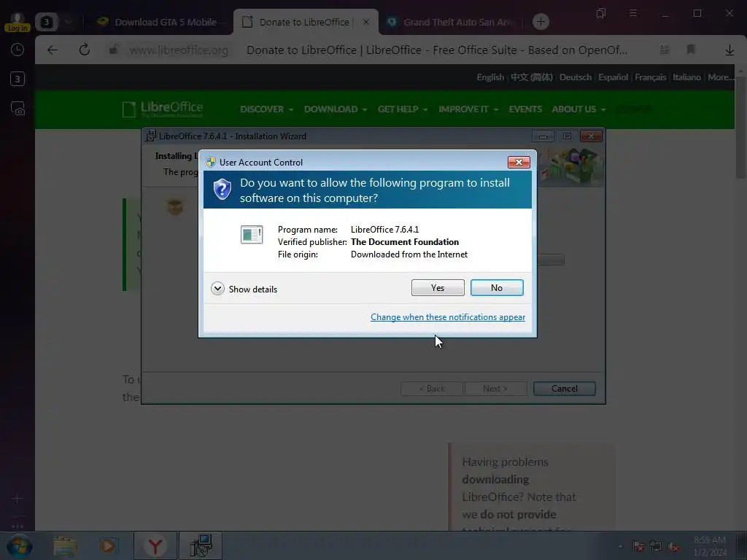The image size is (747, 560).
Task: Select Français language link
Action: pos(650,77)
